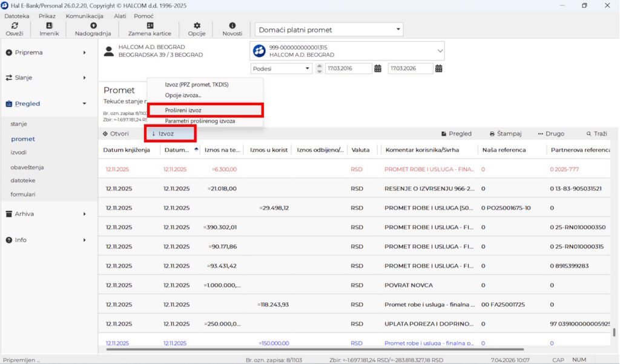Image resolution: width=620 pixels, height=364 pixels.
Task: Click the Osveži refresh icon
Action: [x=15, y=26]
